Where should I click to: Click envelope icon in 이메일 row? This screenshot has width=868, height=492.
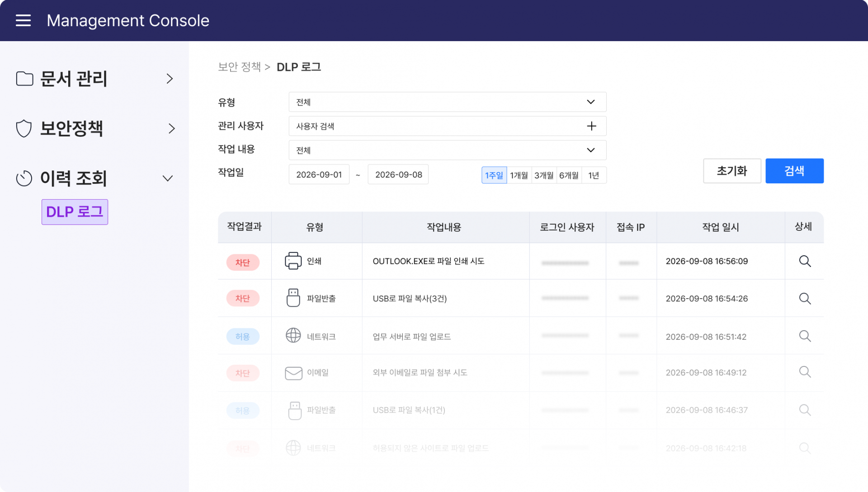point(293,373)
